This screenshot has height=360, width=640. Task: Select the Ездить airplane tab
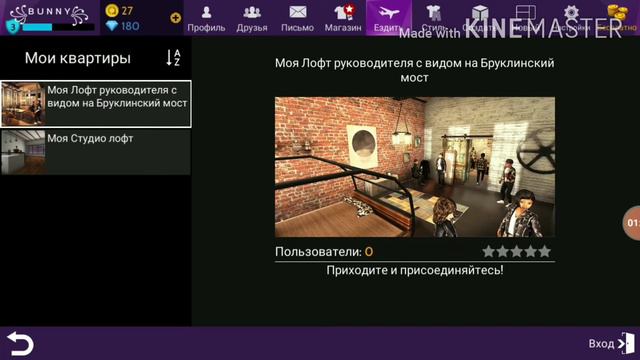click(389, 18)
